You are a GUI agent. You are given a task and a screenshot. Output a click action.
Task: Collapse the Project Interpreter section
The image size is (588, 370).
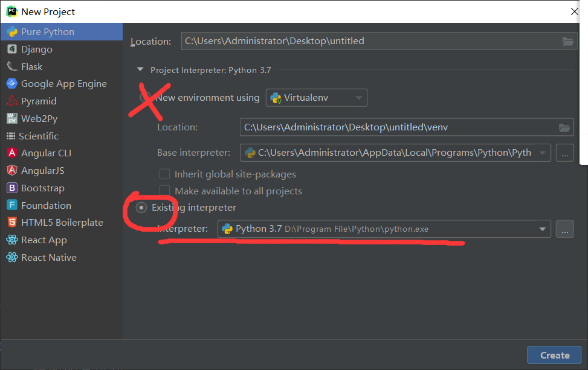(x=140, y=69)
